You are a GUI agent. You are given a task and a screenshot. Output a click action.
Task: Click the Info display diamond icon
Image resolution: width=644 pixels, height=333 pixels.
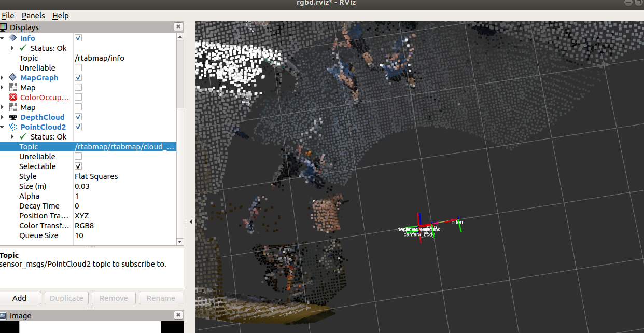pos(13,38)
